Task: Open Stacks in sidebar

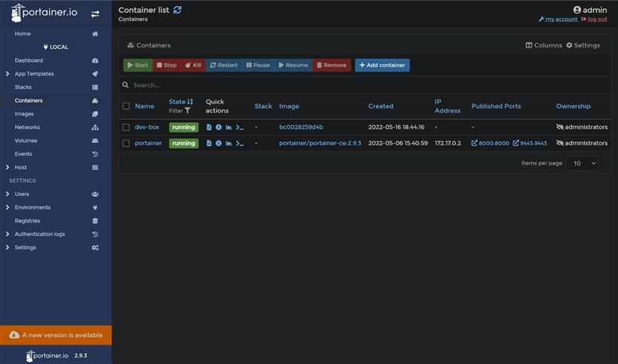Action: click(23, 87)
